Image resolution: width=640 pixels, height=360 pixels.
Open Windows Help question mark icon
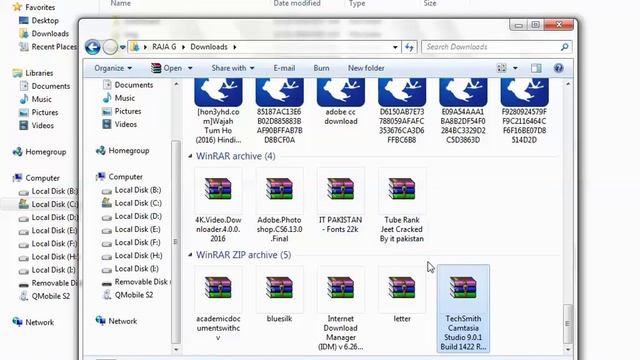tap(558, 68)
